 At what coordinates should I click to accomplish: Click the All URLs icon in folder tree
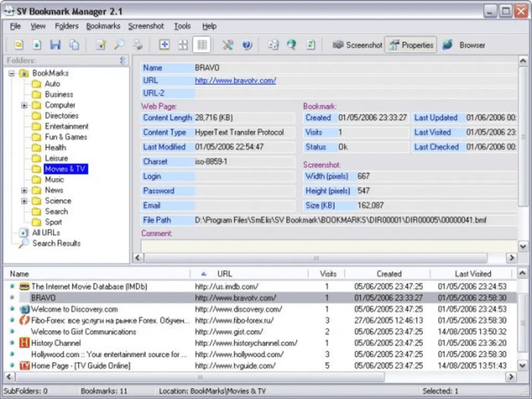click(24, 233)
